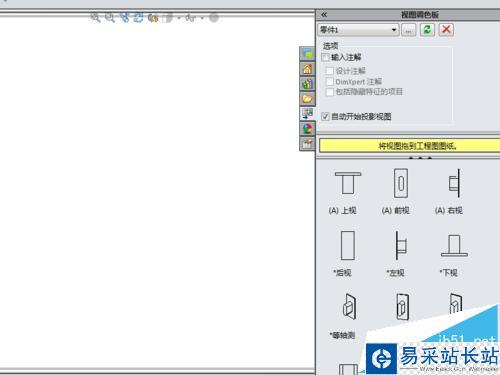Viewport: 500px width, 375px height.
Task: Click the red X clear-all button
Action: point(446,29)
